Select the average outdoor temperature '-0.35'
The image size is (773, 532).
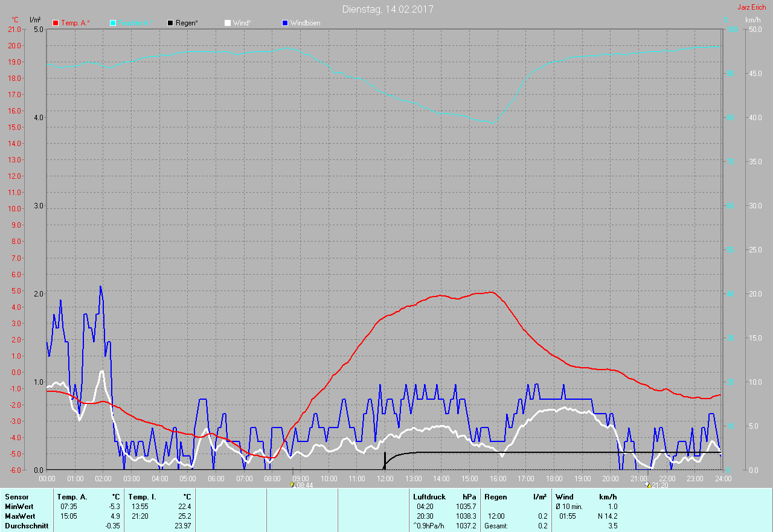(112, 526)
